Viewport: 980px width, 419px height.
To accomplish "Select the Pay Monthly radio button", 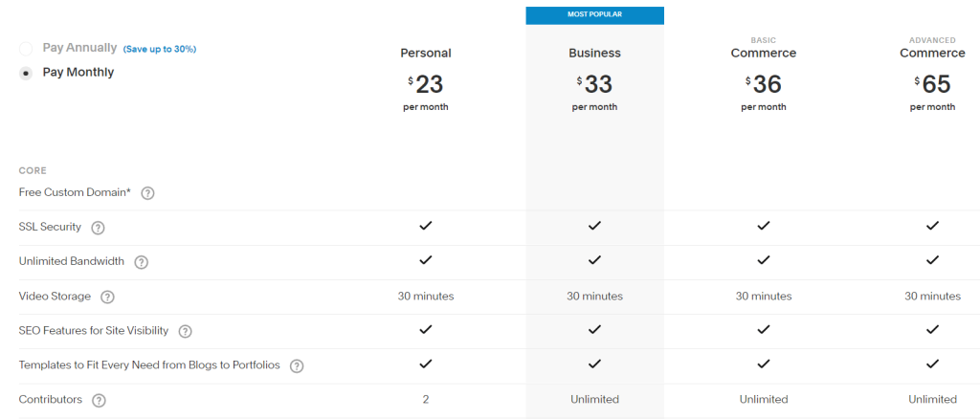I will tap(26, 73).
